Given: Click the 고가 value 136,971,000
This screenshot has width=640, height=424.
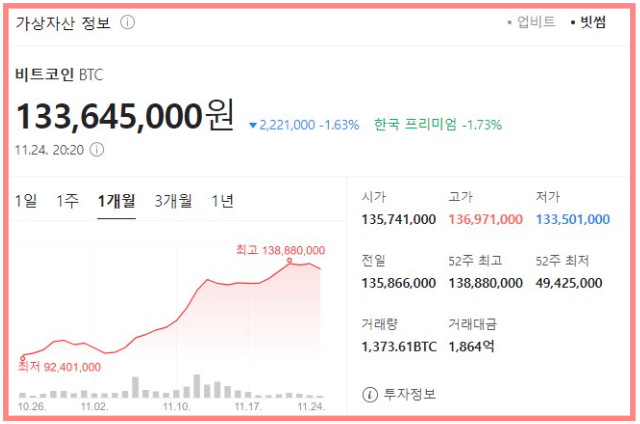Looking at the screenshot, I should pyautogui.click(x=486, y=219).
